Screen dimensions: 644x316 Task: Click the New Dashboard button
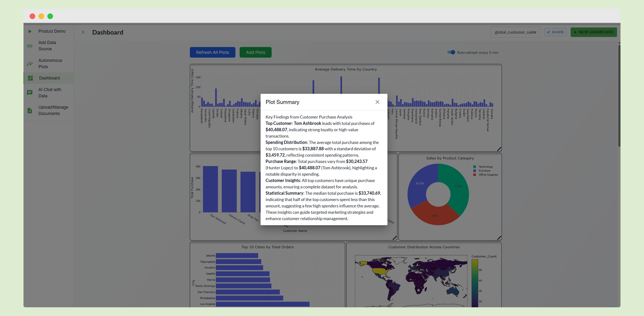593,32
